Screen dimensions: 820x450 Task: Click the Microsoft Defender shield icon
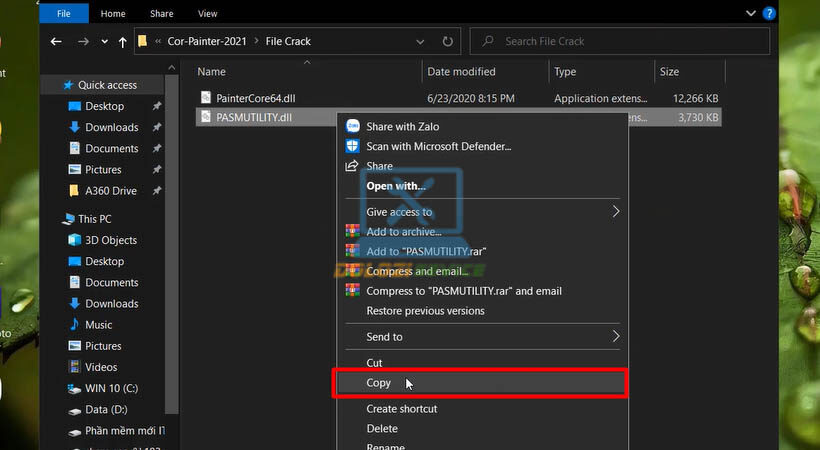[x=352, y=146]
